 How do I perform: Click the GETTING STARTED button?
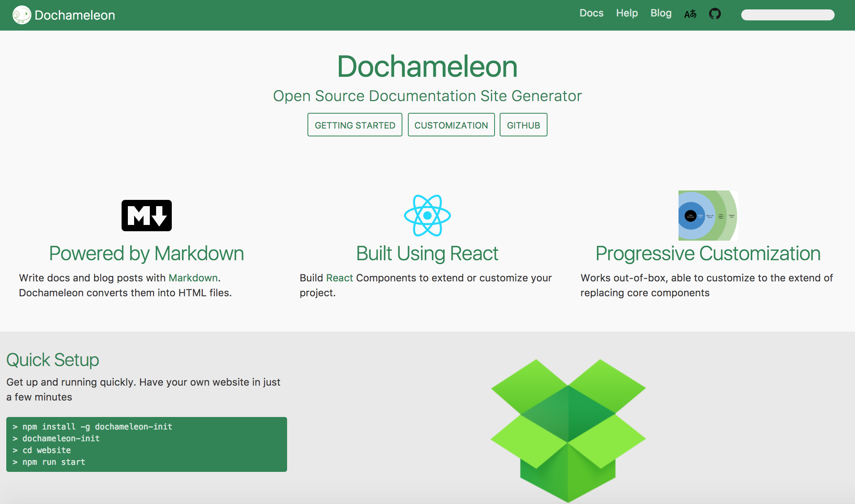(x=355, y=125)
